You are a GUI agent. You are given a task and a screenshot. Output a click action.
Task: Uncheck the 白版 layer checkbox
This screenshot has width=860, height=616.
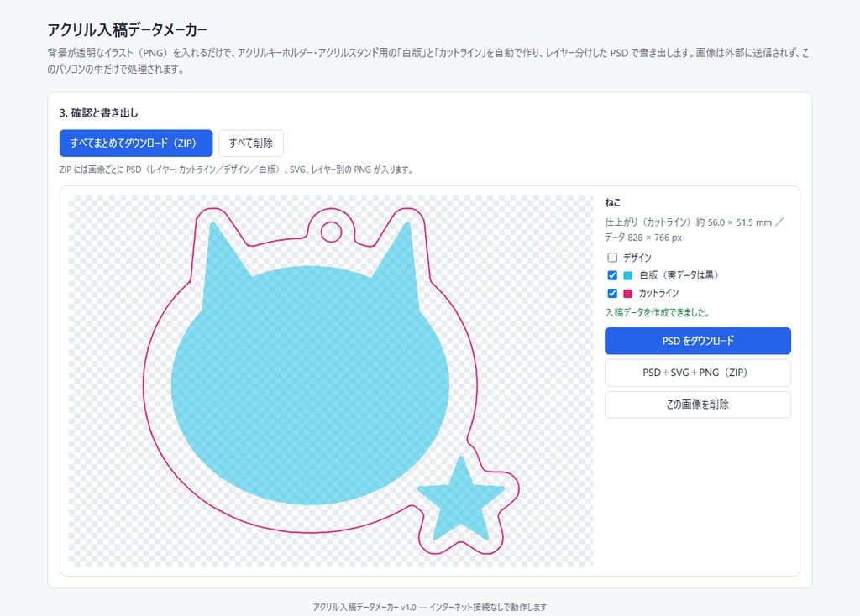612,275
